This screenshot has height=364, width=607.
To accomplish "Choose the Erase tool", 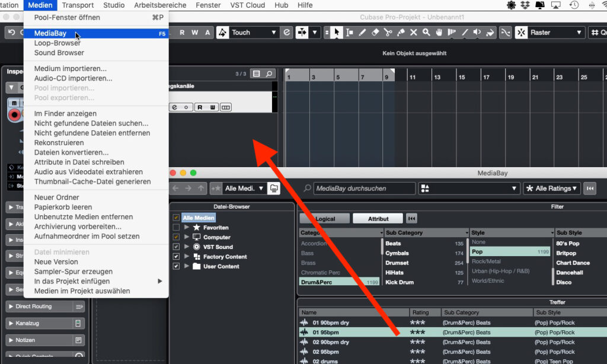I will click(x=375, y=33).
